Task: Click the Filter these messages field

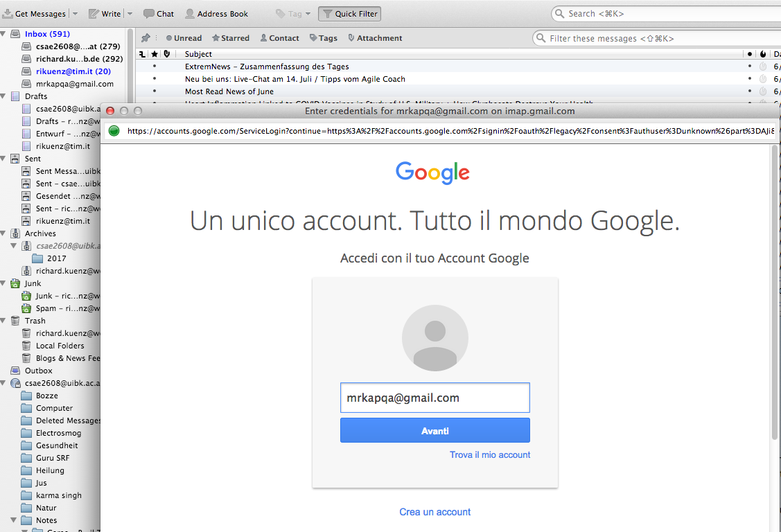Action: click(x=658, y=38)
